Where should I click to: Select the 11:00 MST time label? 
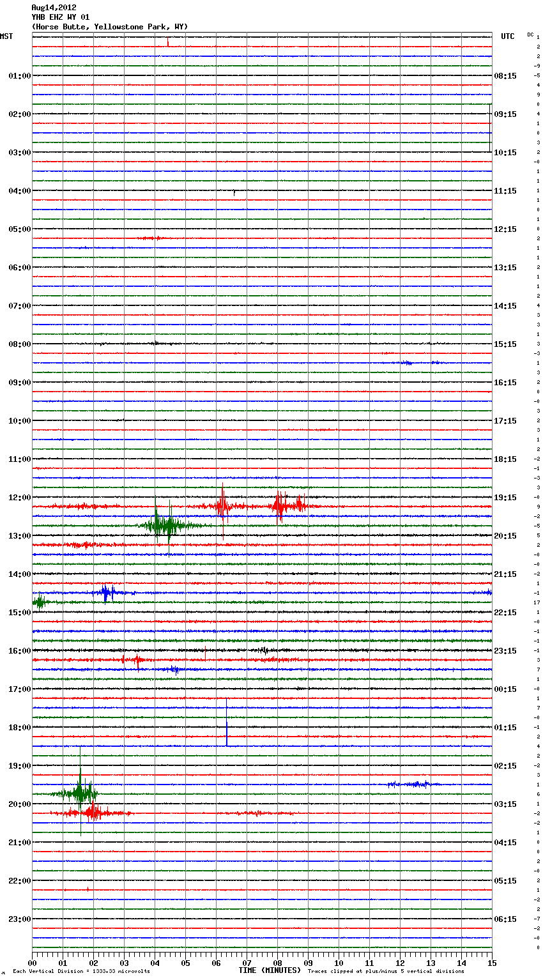(x=19, y=459)
